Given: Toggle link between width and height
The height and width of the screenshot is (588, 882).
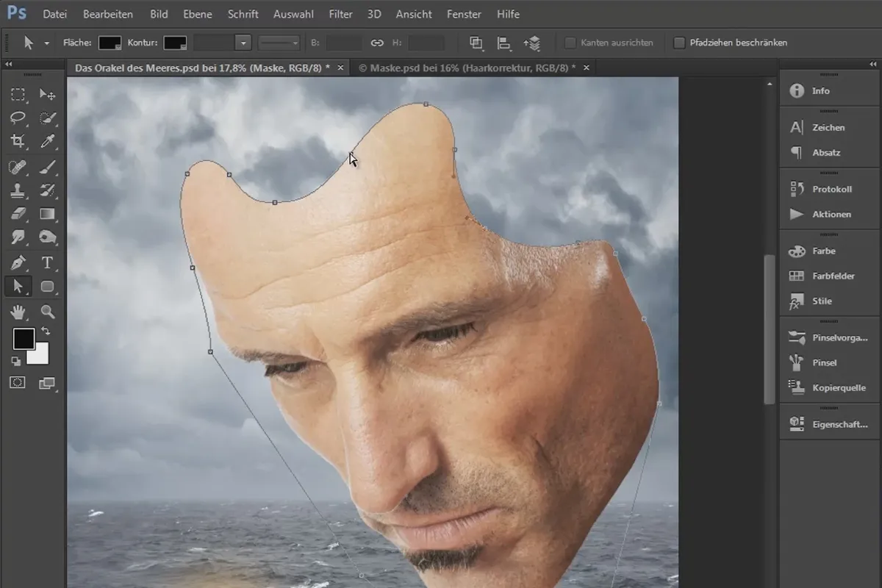Looking at the screenshot, I should 377,43.
